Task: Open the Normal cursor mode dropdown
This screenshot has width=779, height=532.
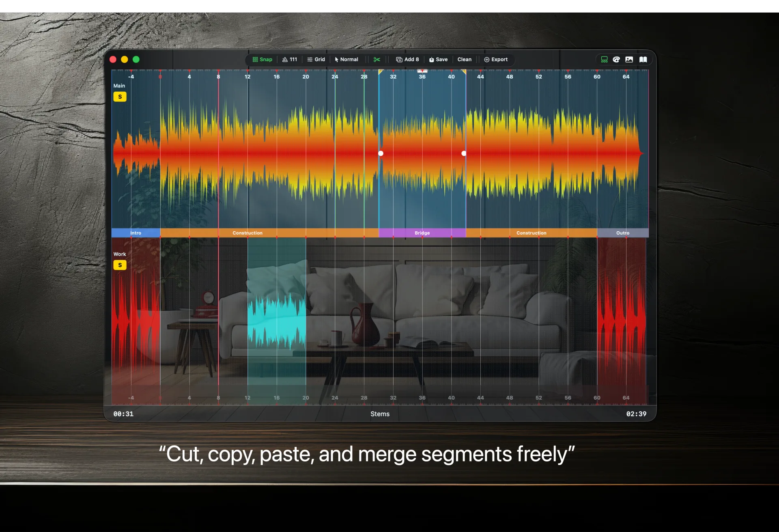Action: [x=346, y=59]
